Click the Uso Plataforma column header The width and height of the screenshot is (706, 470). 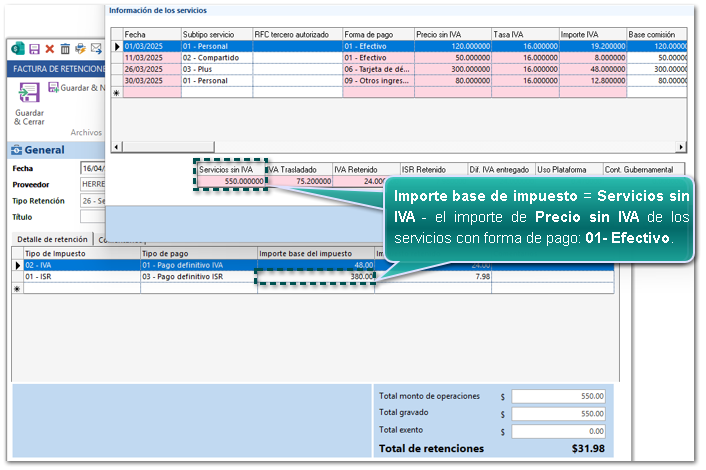click(569, 169)
